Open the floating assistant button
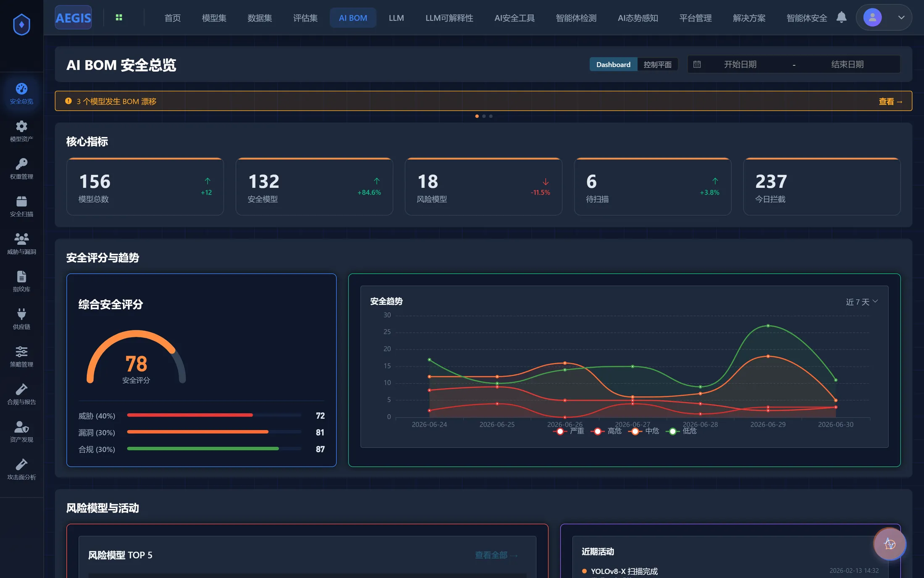Viewport: 924px width, 578px height. (890, 544)
